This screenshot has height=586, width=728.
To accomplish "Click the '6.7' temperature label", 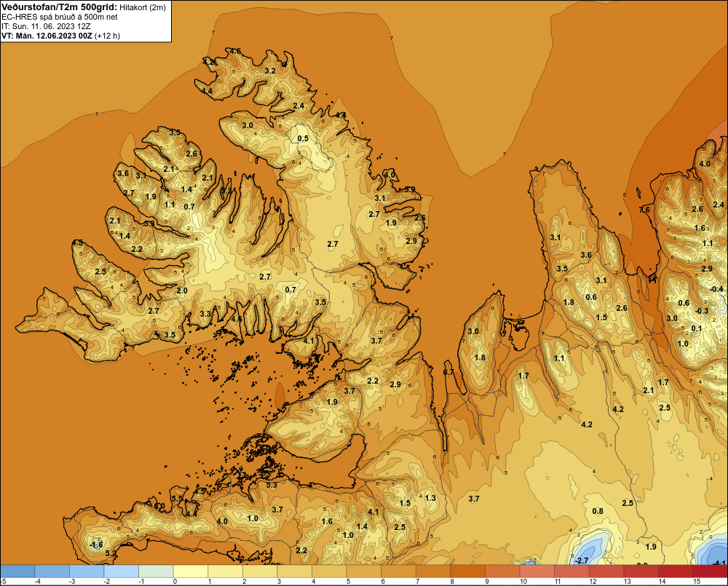I will (x=448, y=372).
